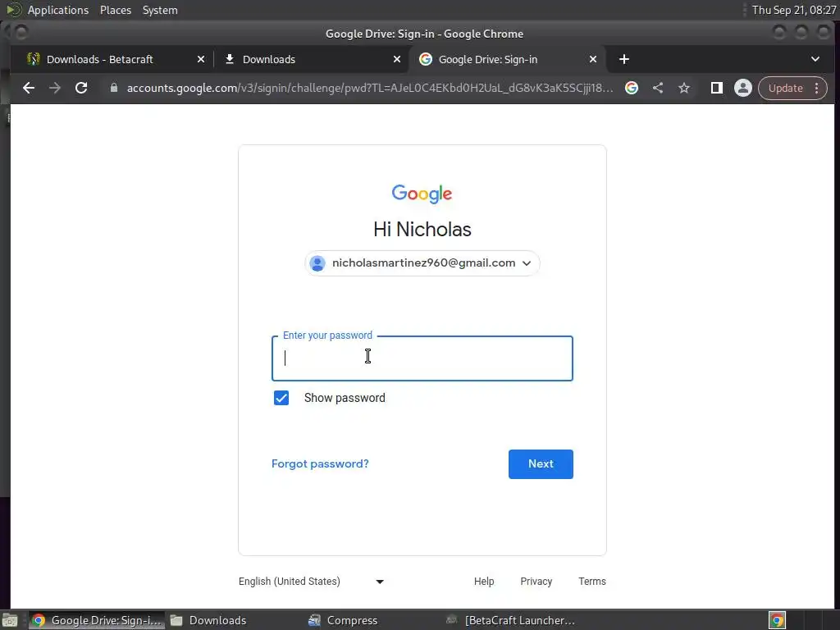Open Chrome profile avatar menu
The image size is (840, 630).
point(743,88)
